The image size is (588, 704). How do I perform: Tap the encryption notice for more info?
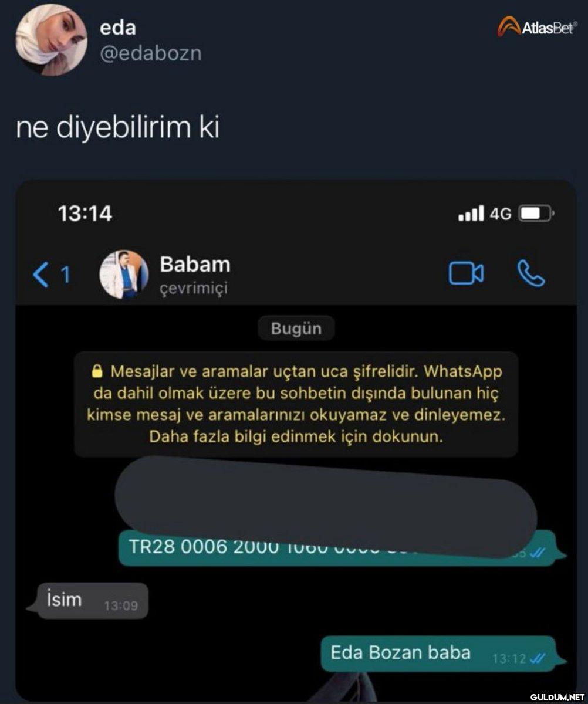click(296, 404)
